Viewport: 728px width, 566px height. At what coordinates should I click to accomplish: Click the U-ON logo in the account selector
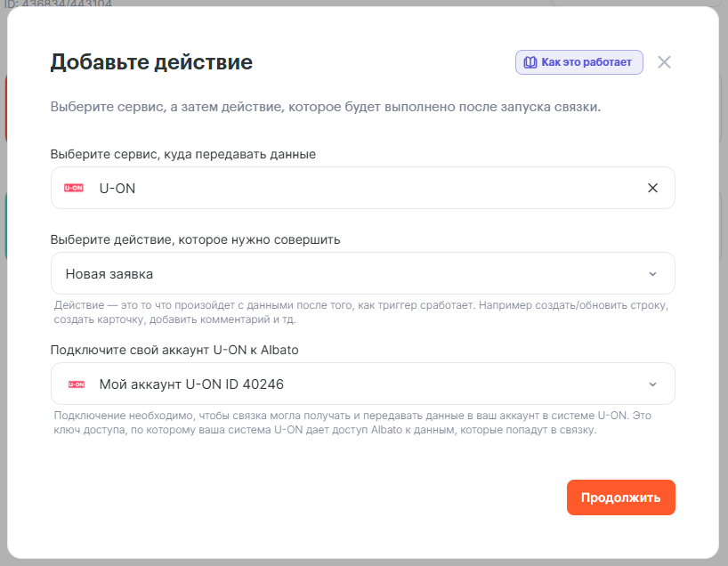click(77, 384)
